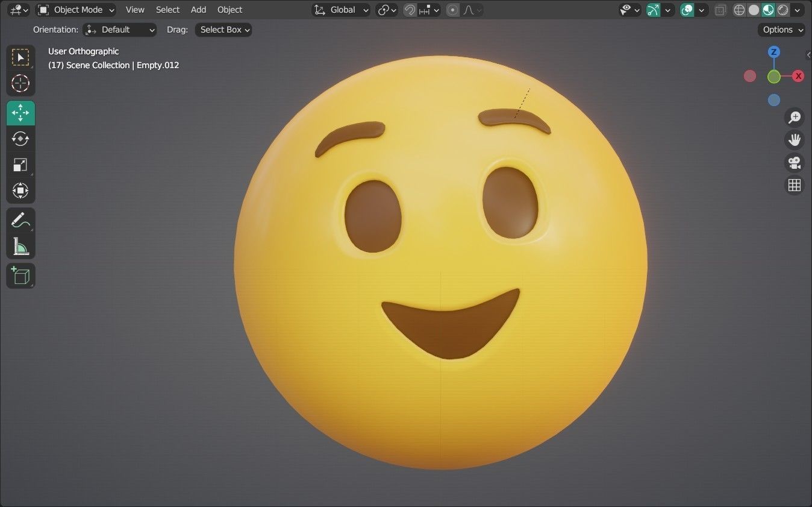The width and height of the screenshot is (812, 507).
Task: Click the Zoom view magnifier icon
Action: 795,117
